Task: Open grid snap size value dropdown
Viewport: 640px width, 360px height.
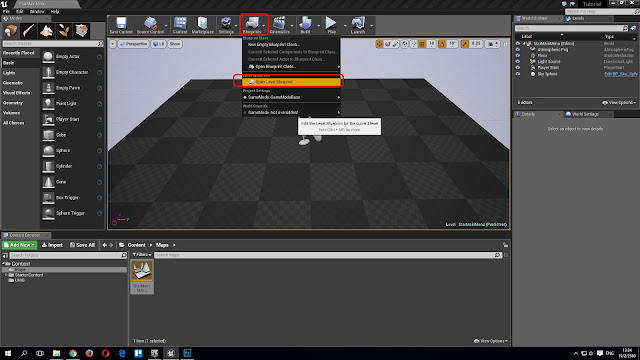Action: (x=431, y=44)
